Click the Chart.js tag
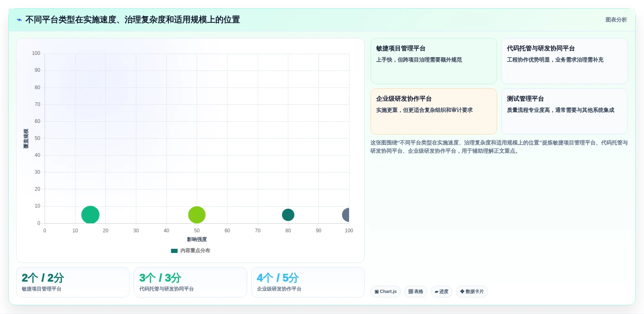644x314 pixels. pos(386,292)
